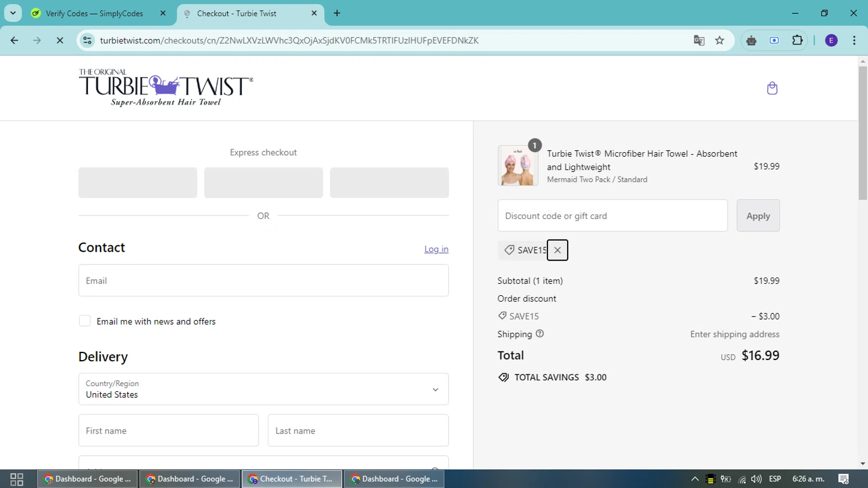Click the Mermaid Two Pack product thumbnail
The width and height of the screenshot is (868, 488).
pyautogui.click(x=518, y=166)
